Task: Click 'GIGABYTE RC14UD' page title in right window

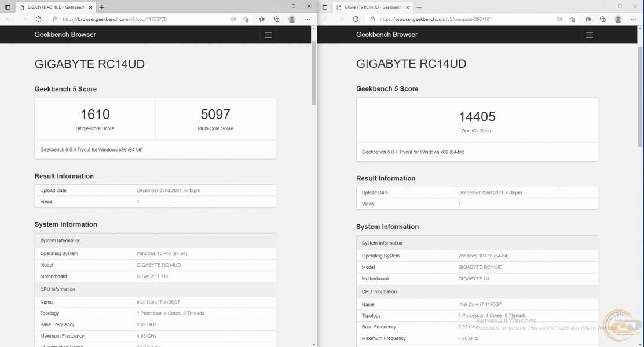Action: 411,64
